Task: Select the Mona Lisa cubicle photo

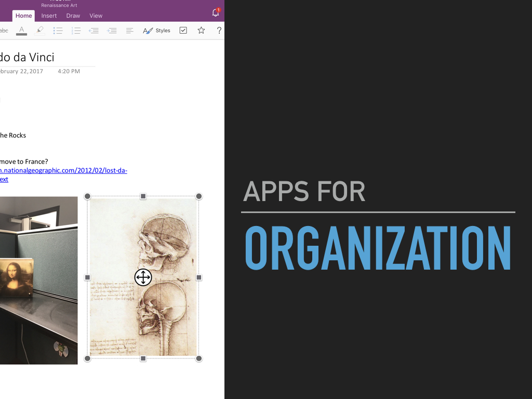Action: [x=38, y=280]
